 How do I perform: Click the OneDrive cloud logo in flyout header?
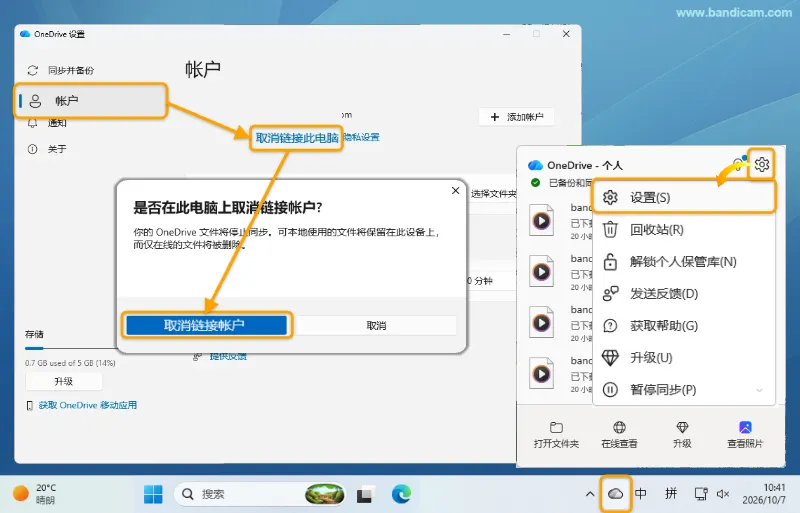coord(535,165)
